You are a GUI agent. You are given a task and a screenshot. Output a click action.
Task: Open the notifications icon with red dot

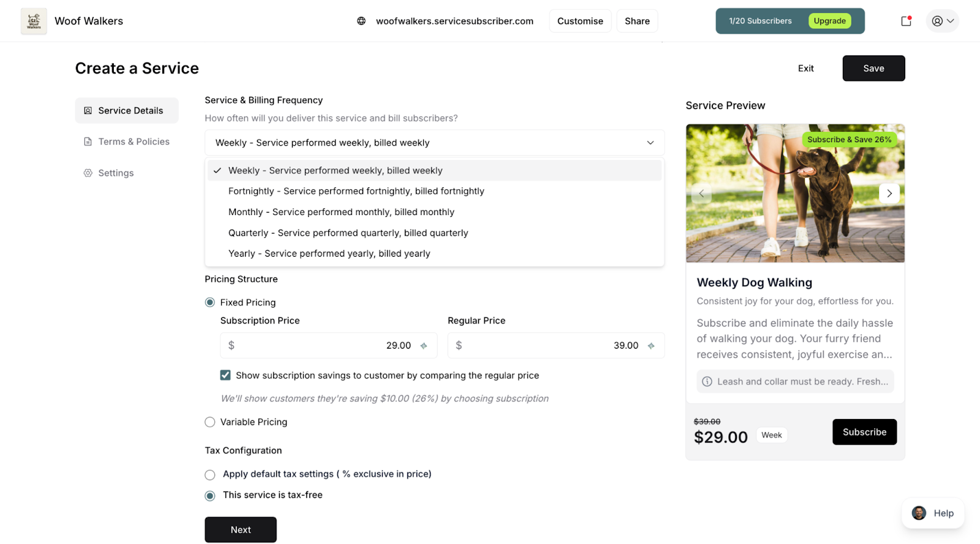click(907, 21)
